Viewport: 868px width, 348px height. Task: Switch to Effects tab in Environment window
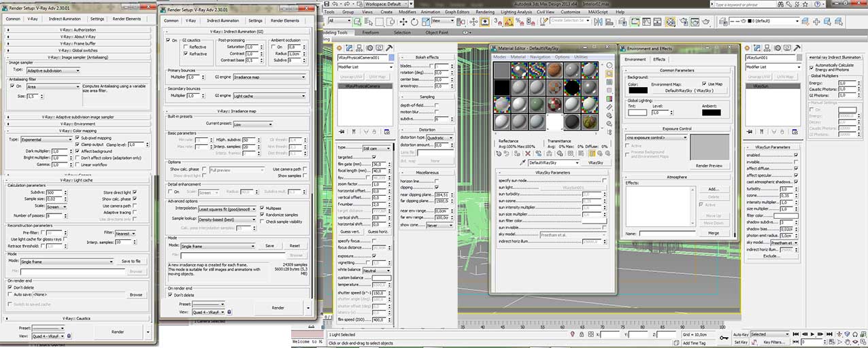coord(659,59)
